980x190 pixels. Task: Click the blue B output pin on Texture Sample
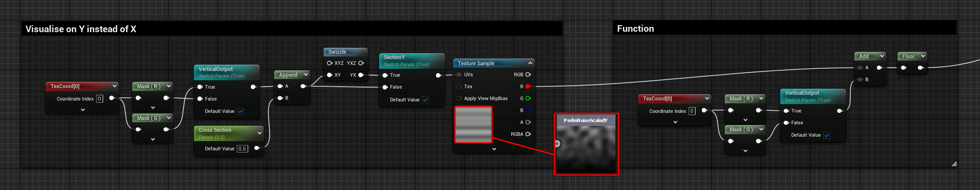tap(528, 110)
